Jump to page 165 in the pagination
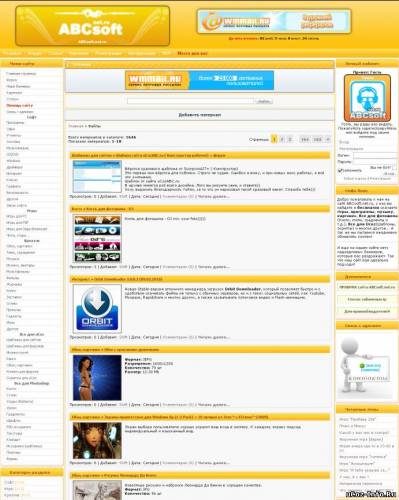Image resolution: width=399 pixels, height=500 pixels. pyautogui.click(x=317, y=139)
